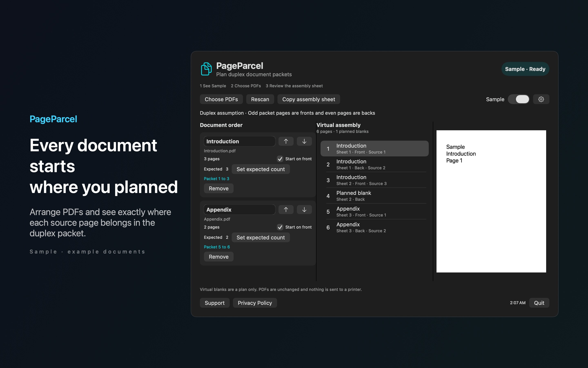
Task: Move Introduction document up
Action: (286, 141)
